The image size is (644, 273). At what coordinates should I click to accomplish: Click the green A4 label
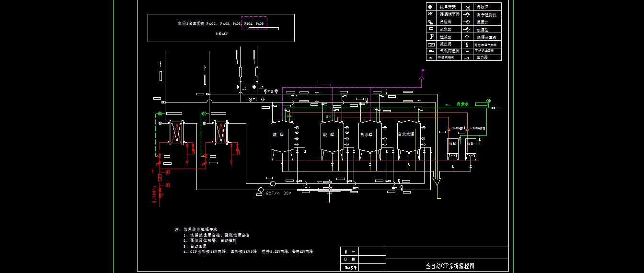tap(289, 116)
